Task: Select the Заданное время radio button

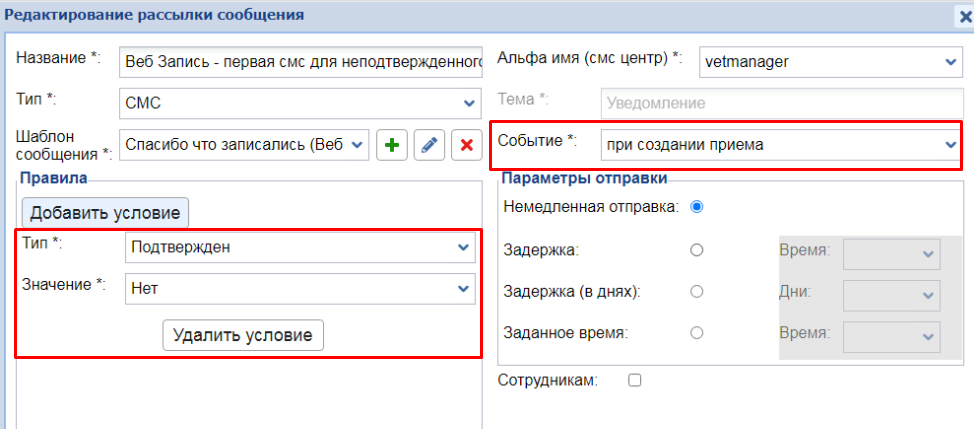Action: tap(697, 333)
